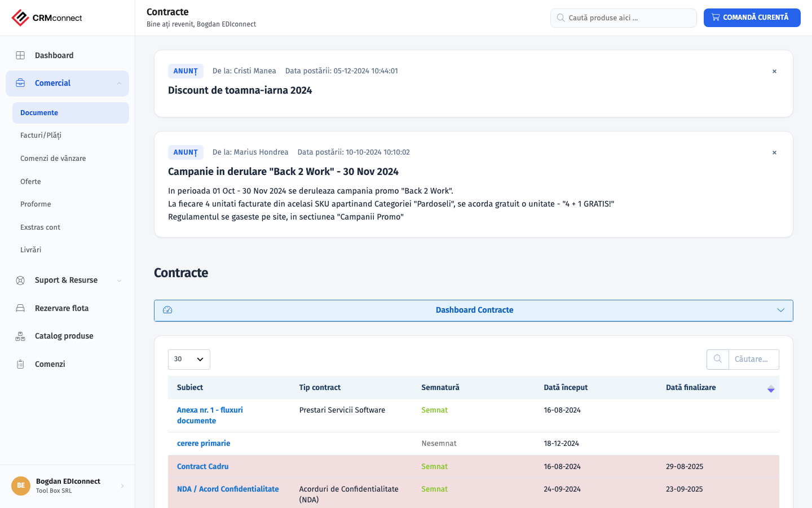The height and width of the screenshot is (508, 812).
Task: Click end date 23-09-2025 in NDA row
Action: tap(685, 489)
